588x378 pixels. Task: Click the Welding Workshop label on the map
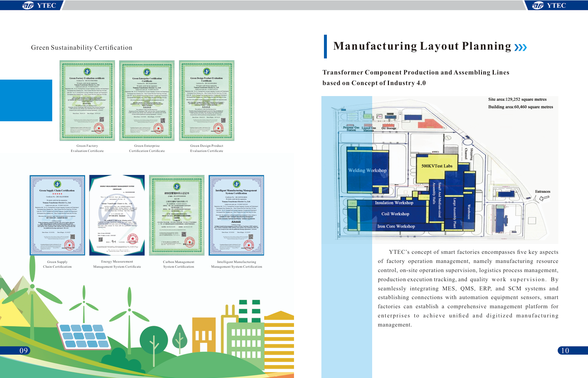tap(367, 170)
